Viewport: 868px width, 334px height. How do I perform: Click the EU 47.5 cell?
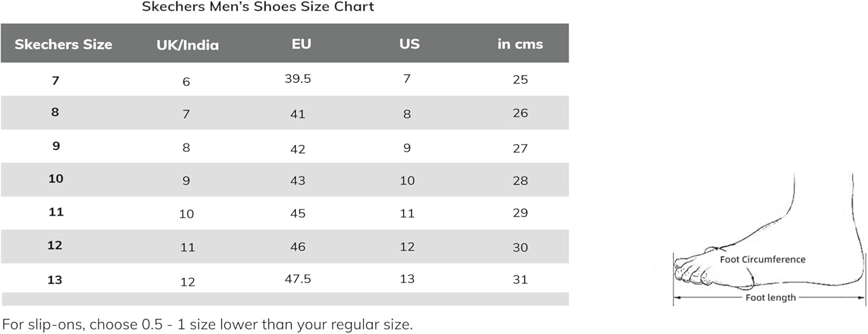(x=297, y=279)
